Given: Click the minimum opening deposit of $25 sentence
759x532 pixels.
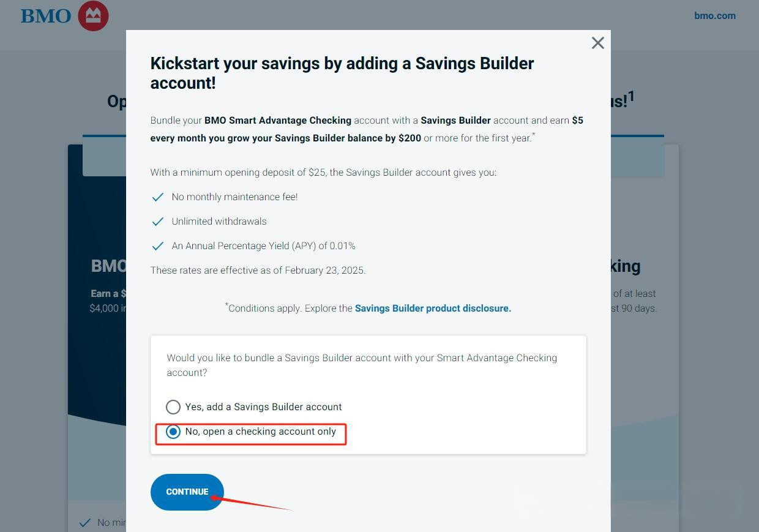Looking at the screenshot, I should click(323, 173).
